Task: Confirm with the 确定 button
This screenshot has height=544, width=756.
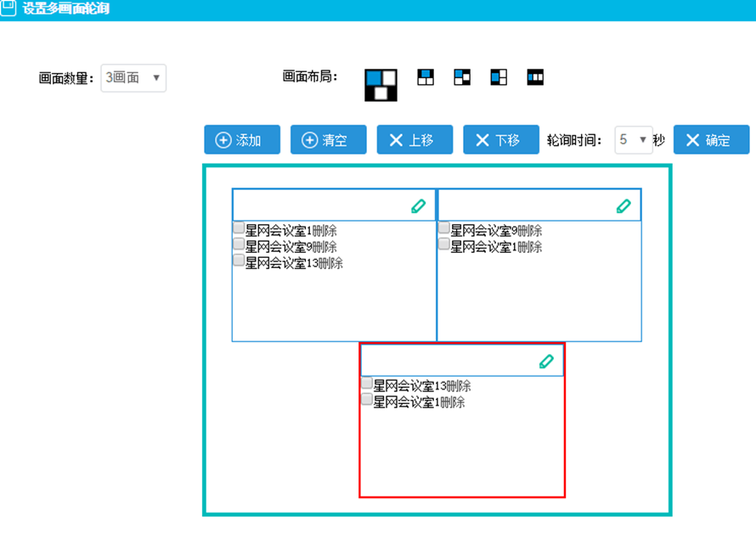Action: pyautogui.click(x=712, y=140)
